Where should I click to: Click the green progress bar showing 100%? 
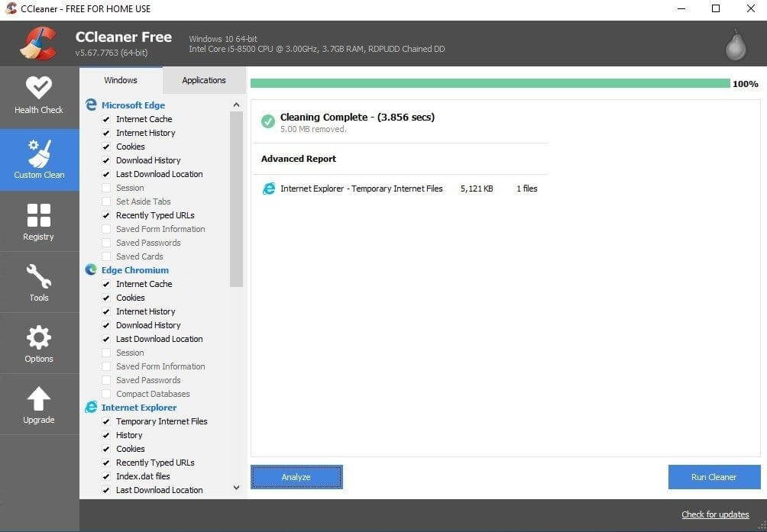489,84
